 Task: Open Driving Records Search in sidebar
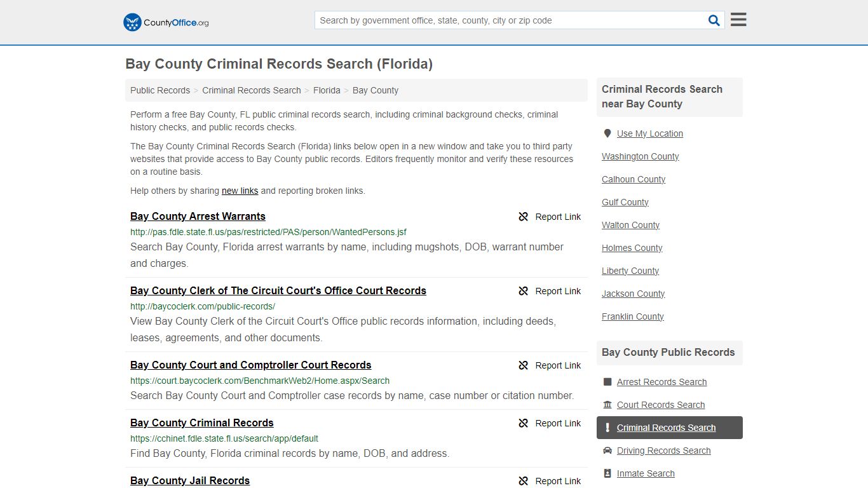664,451
